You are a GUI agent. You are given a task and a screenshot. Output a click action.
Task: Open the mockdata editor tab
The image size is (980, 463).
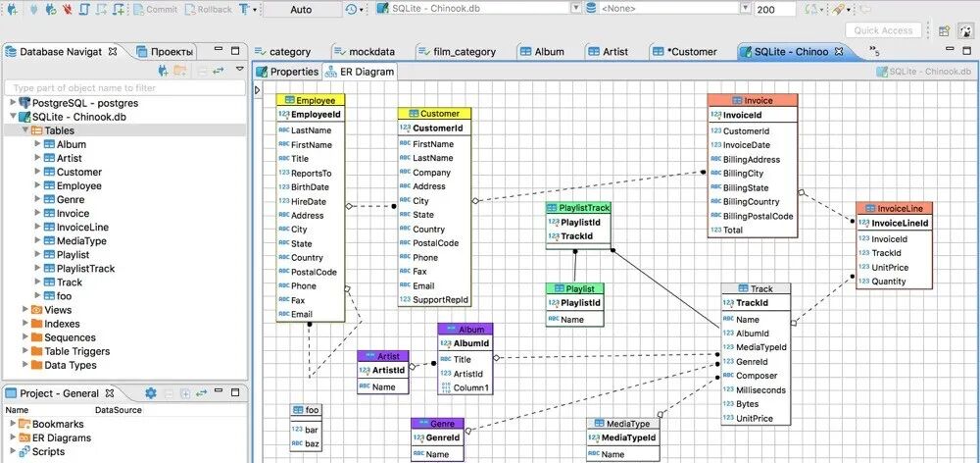pyautogui.click(x=366, y=52)
